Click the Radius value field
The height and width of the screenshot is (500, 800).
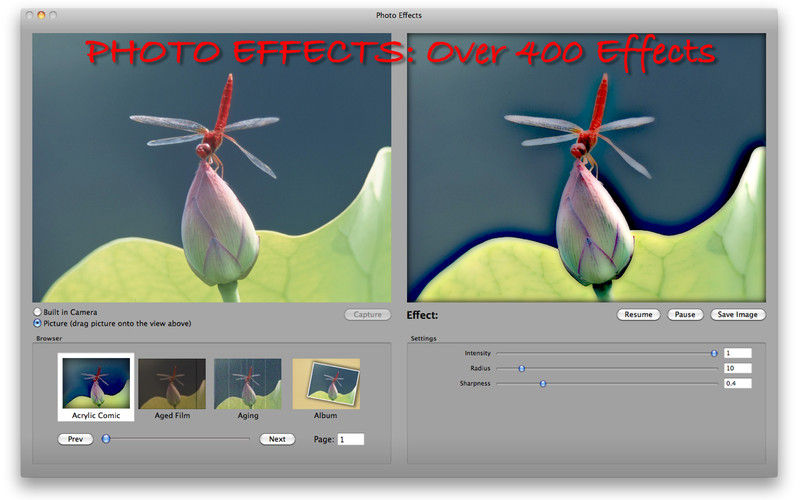tap(737, 368)
